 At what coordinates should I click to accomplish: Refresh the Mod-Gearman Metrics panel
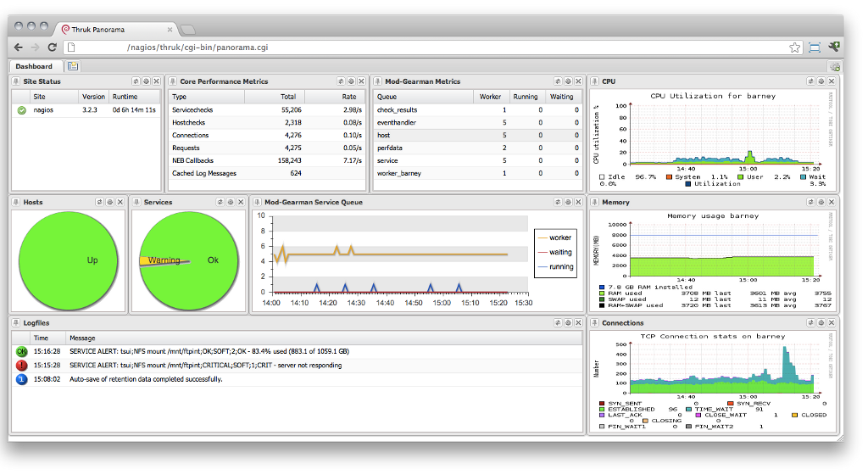(558, 81)
